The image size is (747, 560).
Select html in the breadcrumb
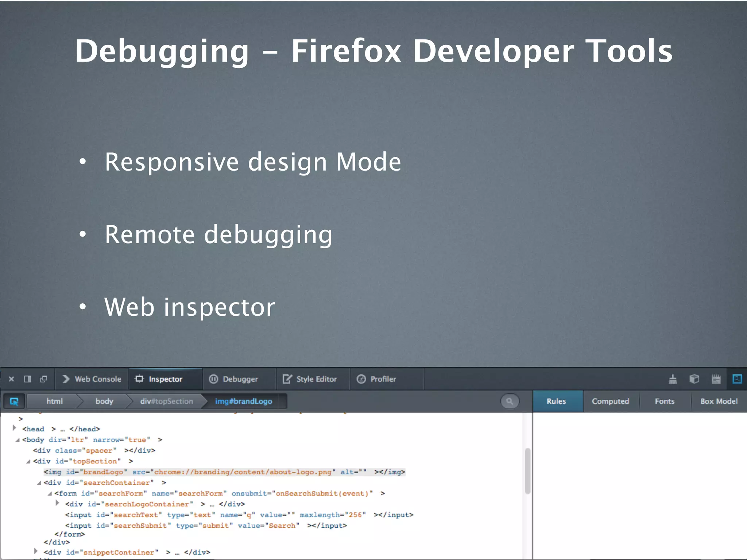point(54,401)
